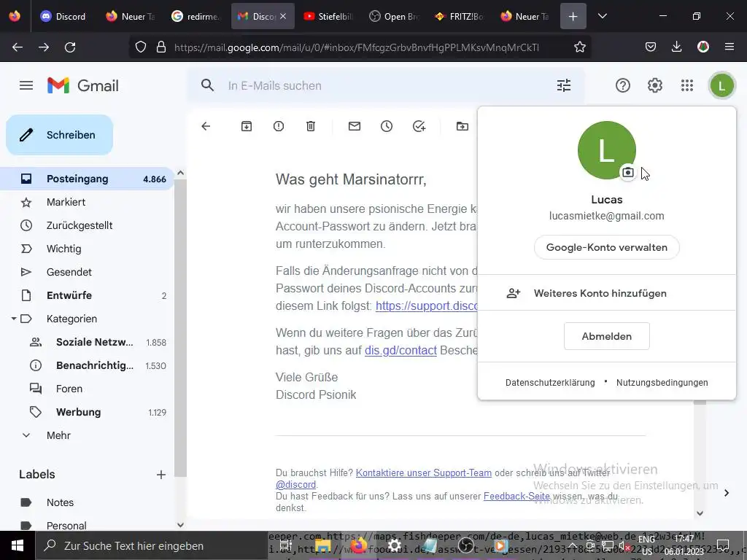747x560 pixels.
Task: Save page to Pocket
Action: pyautogui.click(x=650, y=47)
